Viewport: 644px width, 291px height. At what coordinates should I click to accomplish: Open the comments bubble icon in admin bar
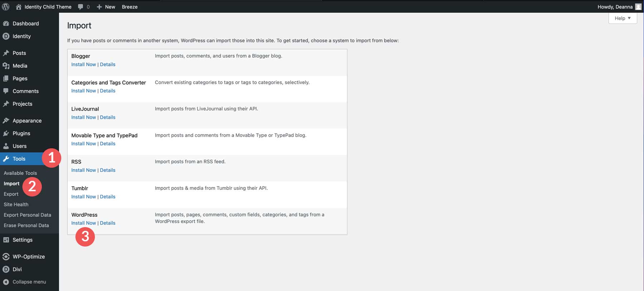click(80, 7)
